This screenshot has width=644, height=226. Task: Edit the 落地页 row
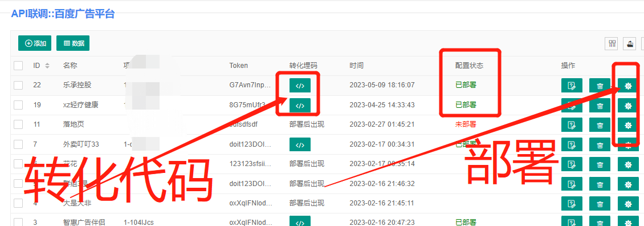tap(572, 125)
